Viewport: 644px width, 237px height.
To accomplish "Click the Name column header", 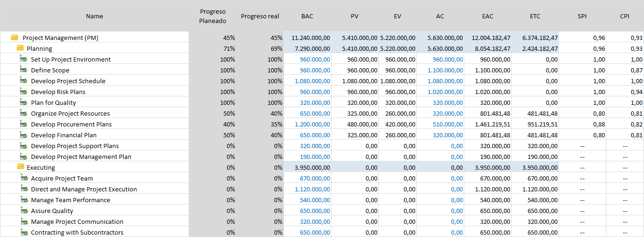I will coord(94,16).
